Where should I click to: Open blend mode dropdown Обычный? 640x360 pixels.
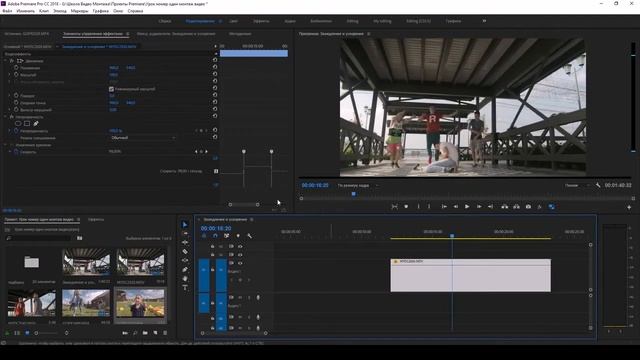[x=142, y=138]
